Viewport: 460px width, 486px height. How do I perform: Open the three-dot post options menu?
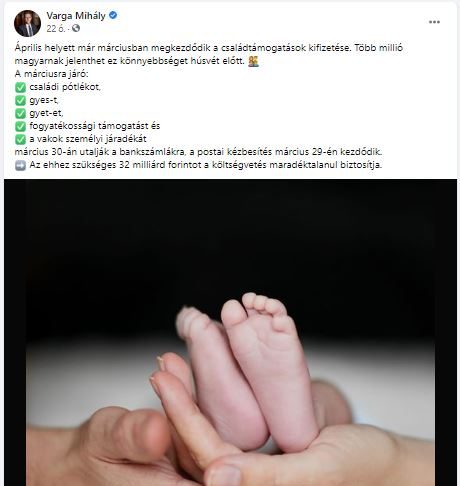(x=434, y=22)
